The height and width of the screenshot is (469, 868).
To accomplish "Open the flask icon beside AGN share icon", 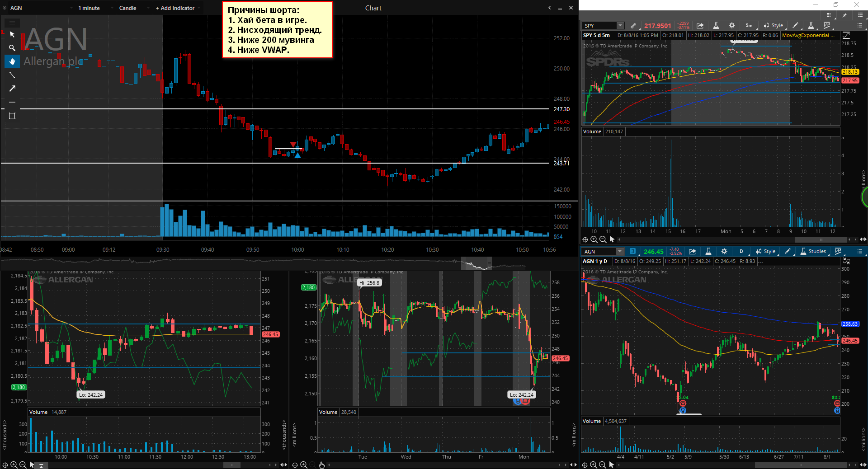I will 708,252.
